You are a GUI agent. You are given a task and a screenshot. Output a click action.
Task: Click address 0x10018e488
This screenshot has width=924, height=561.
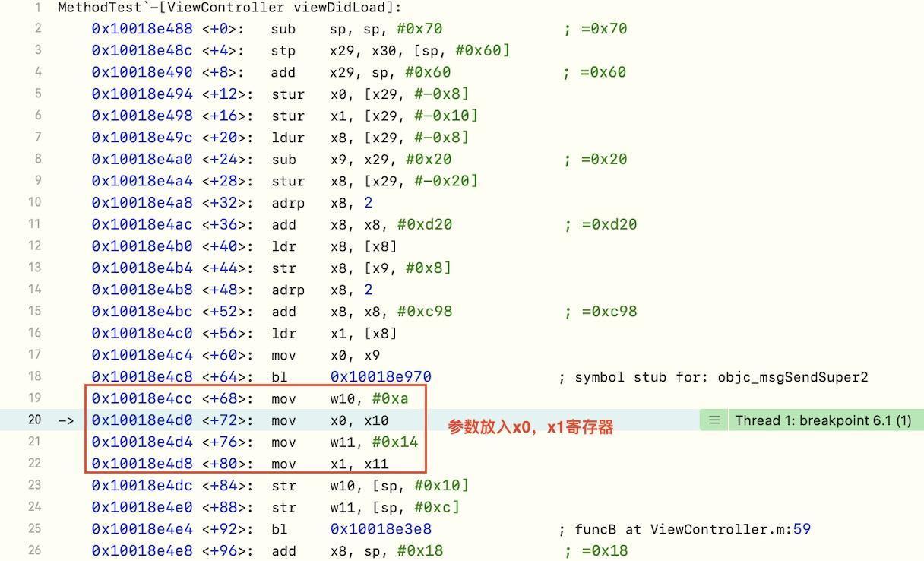[142, 29]
